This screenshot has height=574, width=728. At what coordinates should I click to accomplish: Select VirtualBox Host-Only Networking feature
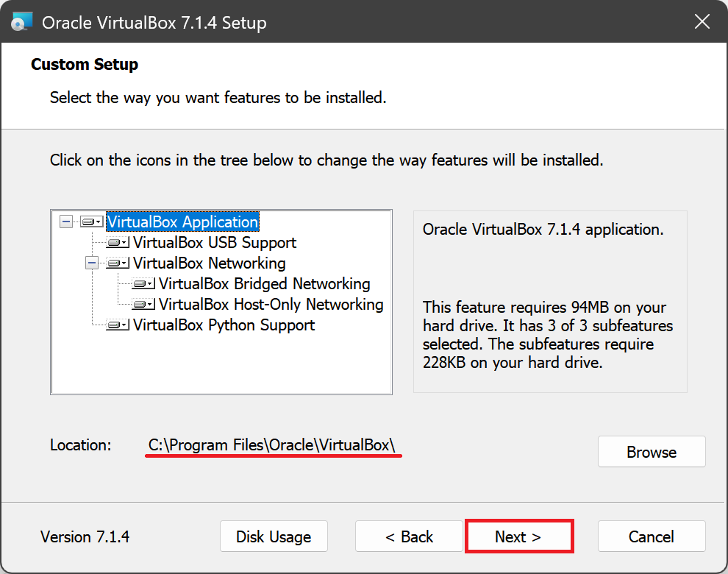(x=271, y=305)
